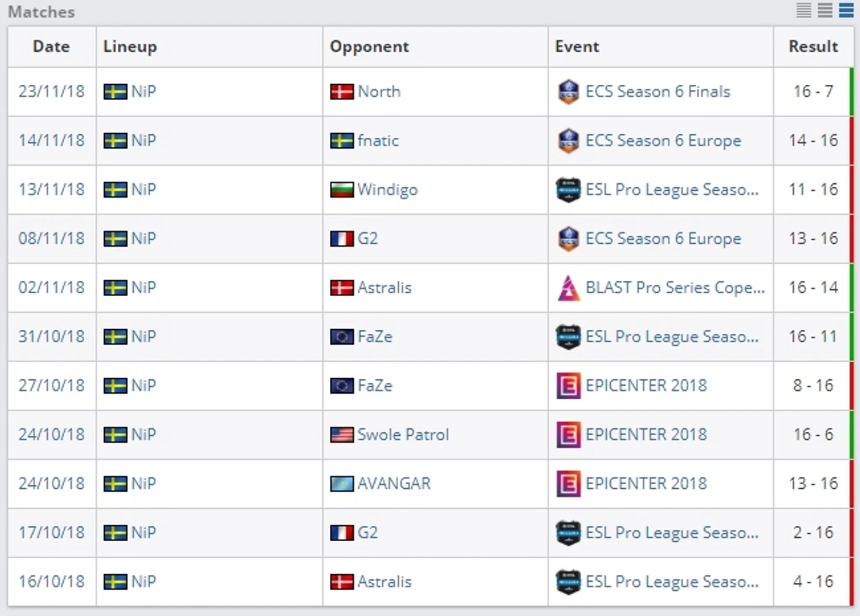Click the Kazakhstan flag next to AVANGAR
The width and height of the screenshot is (860, 616).
tap(342, 484)
